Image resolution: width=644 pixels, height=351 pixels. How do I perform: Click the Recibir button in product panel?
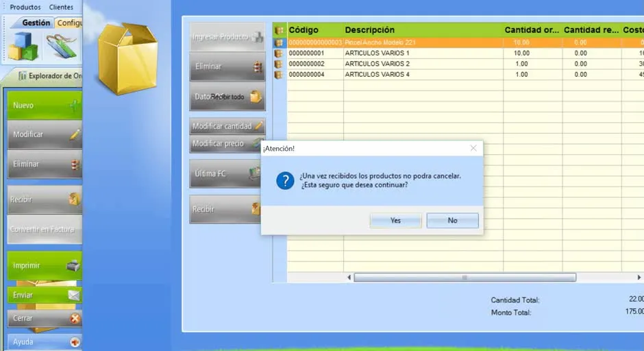(225, 209)
